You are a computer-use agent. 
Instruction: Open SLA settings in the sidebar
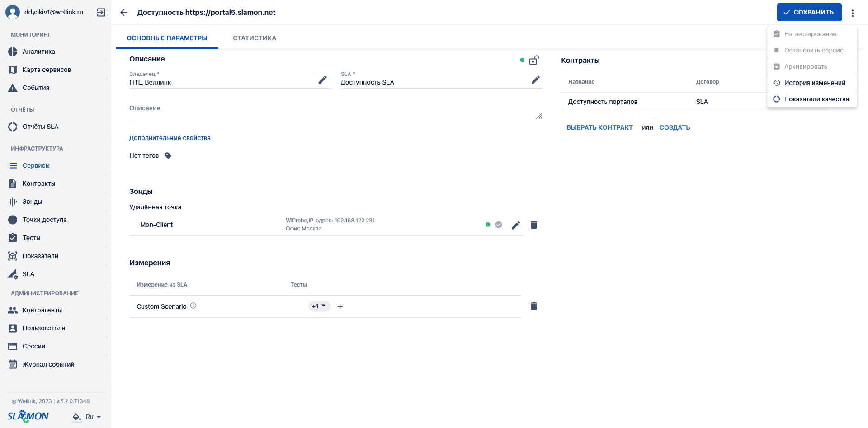pyautogui.click(x=56, y=274)
